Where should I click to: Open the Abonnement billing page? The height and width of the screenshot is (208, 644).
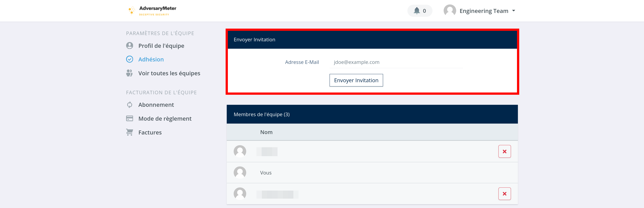(156, 105)
